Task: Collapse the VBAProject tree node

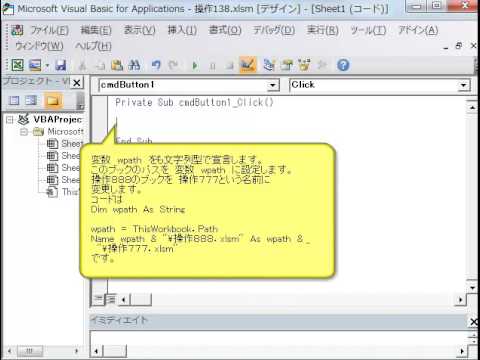Action: coord(9,120)
